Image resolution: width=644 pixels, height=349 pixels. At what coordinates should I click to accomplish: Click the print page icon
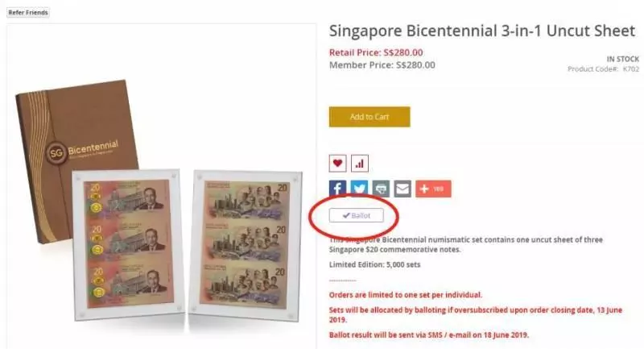(x=381, y=189)
